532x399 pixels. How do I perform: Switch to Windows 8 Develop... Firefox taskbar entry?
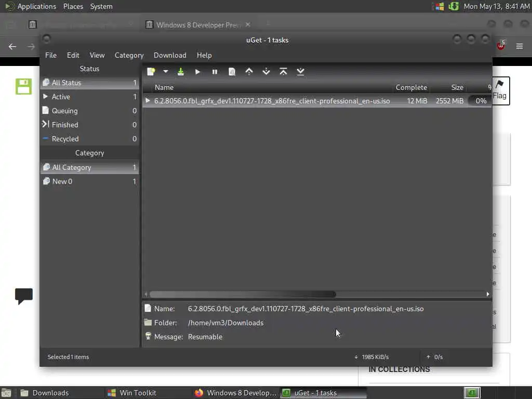coord(235,393)
